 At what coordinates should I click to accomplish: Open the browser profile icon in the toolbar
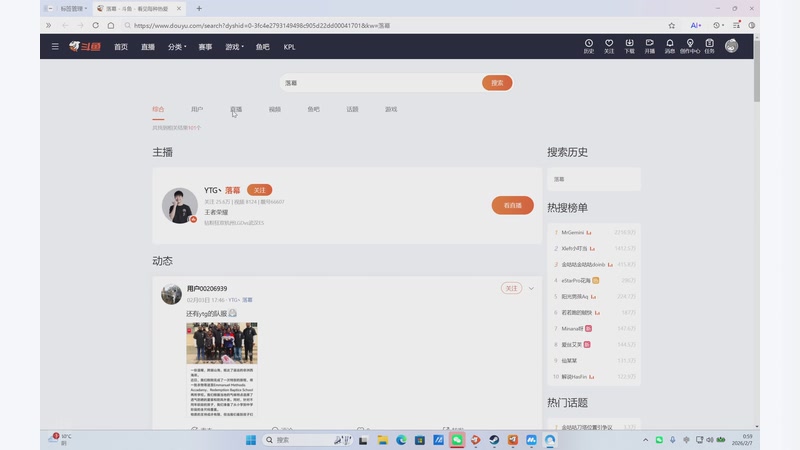point(752,25)
